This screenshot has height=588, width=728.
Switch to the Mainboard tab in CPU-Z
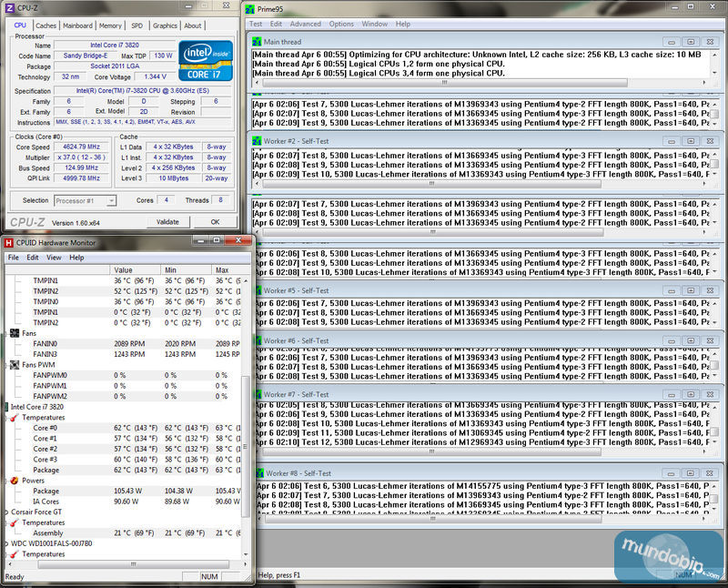[x=77, y=25]
